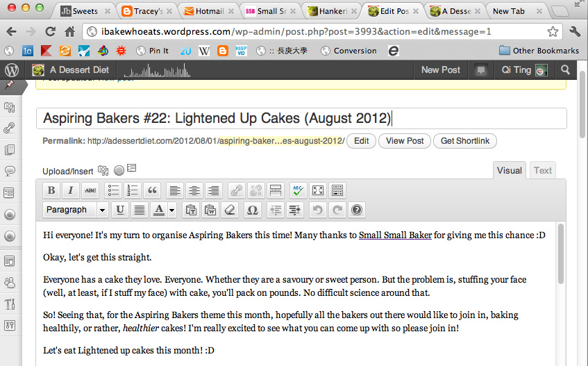
Task: Expand the text color dropdown arrow
Action: click(x=171, y=210)
